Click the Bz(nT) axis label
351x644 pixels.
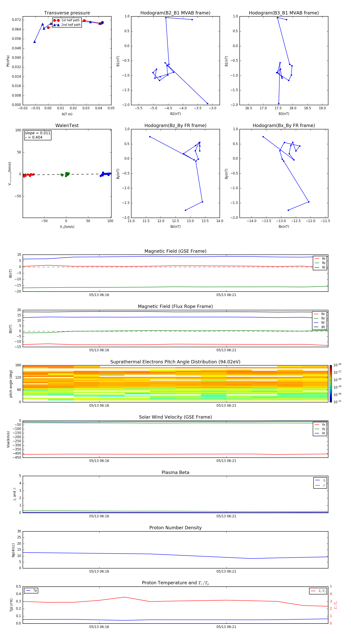175,227
